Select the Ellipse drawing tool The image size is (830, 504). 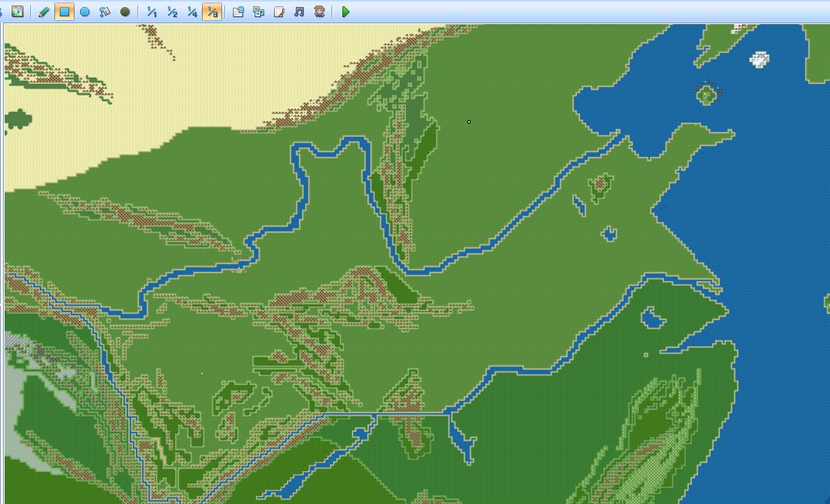pos(85,12)
